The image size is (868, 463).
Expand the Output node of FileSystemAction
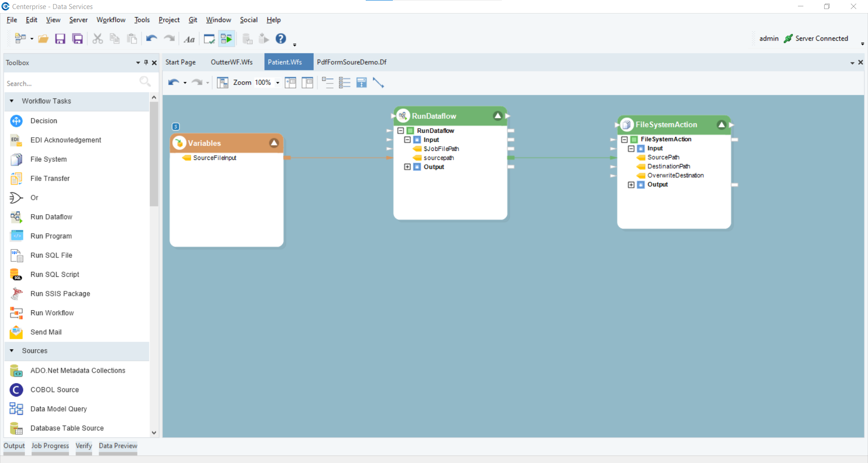pyautogui.click(x=631, y=185)
